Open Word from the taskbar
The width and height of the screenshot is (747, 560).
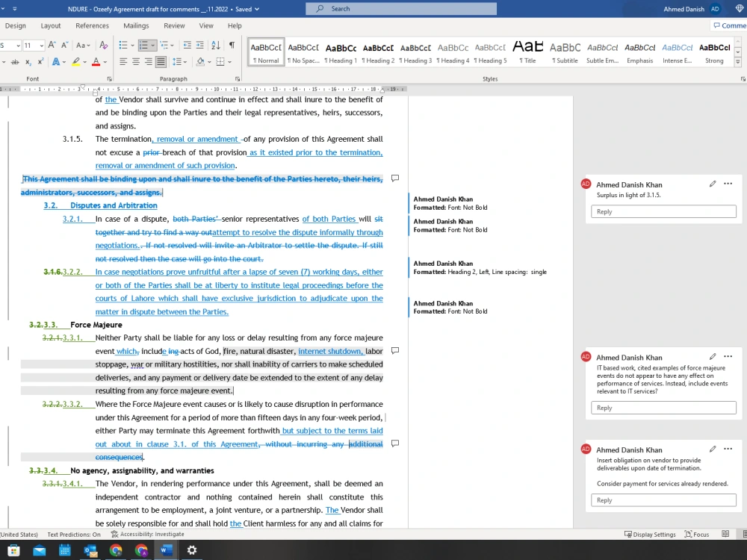tap(167, 550)
